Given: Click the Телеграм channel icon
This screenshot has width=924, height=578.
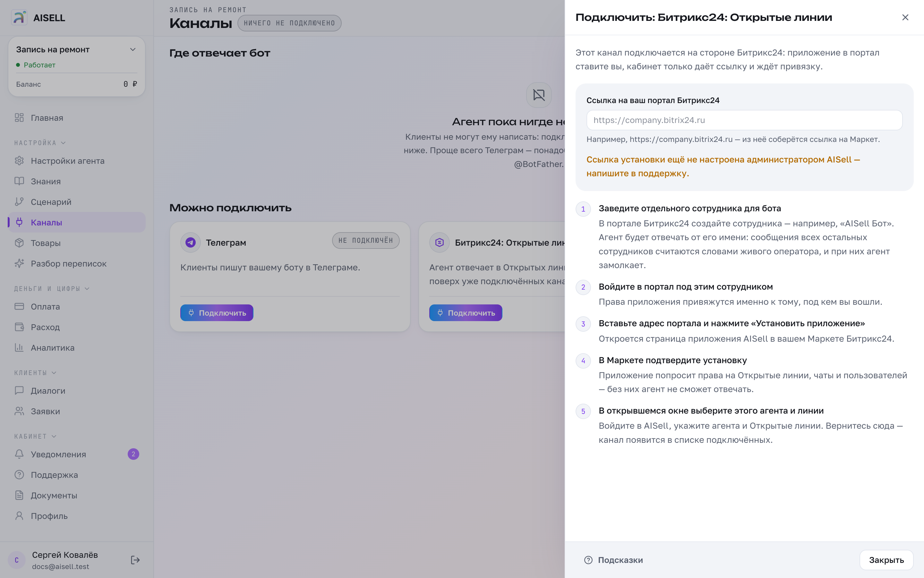Looking at the screenshot, I should coord(191,242).
